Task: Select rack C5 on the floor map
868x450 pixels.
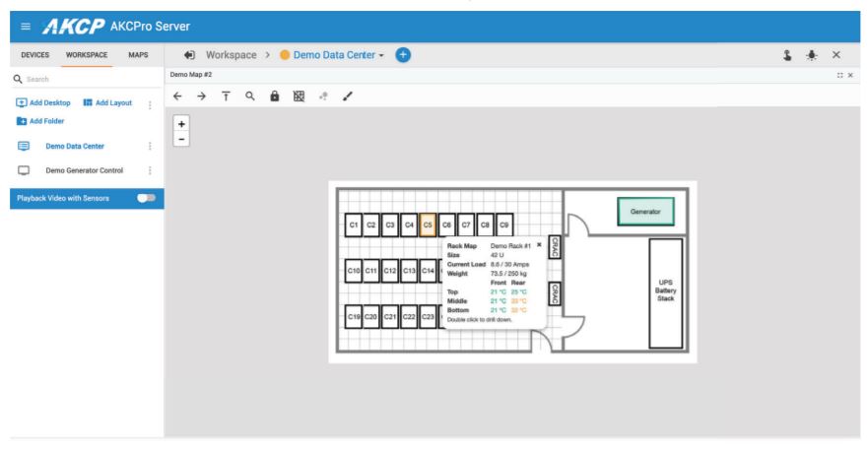Action: (x=428, y=225)
